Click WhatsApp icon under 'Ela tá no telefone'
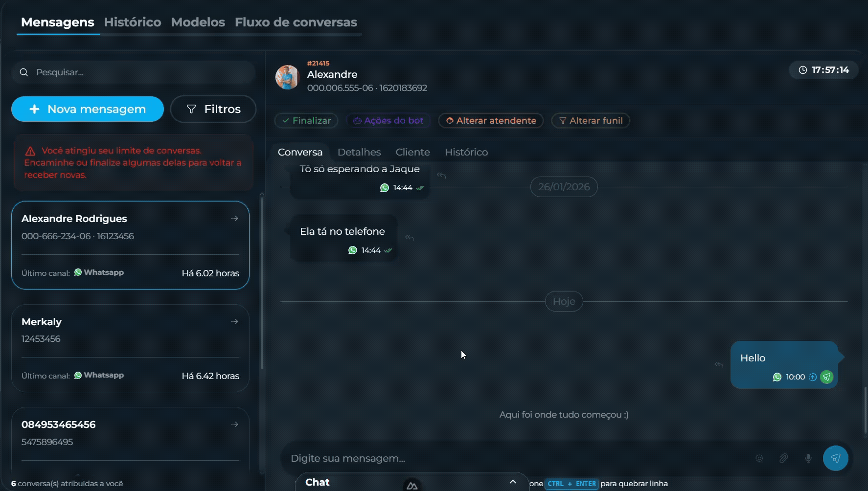The height and width of the screenshot is (491, 868). (353, 250)
